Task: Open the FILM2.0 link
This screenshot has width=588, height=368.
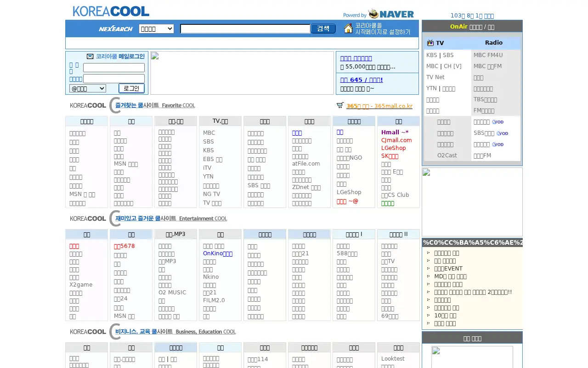Action: tap(214, 300)
